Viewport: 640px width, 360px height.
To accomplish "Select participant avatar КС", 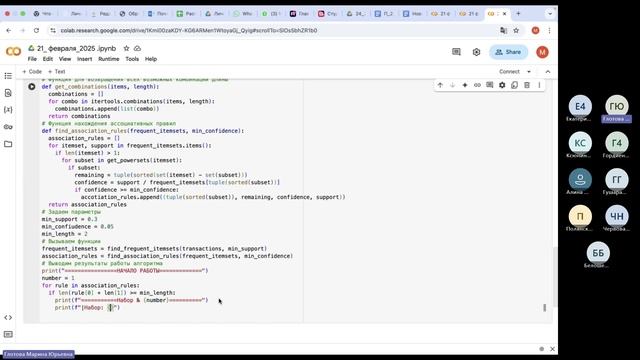I will pyautogui.click(x=580, y=143).
